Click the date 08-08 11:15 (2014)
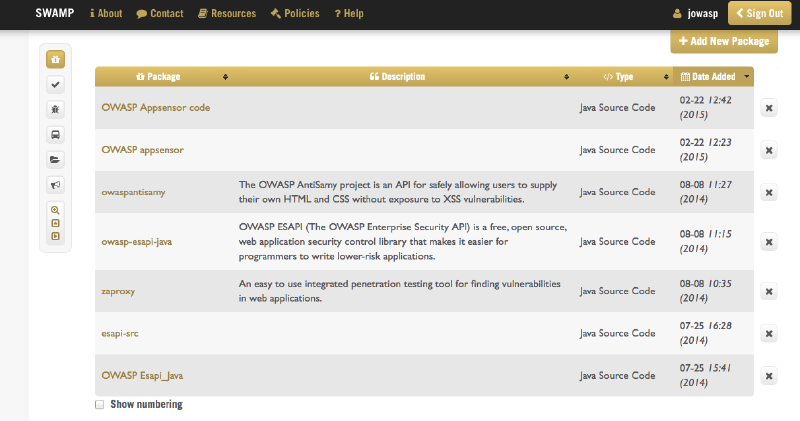The height and width of the screenshot is (421, 800). [706, 241]
